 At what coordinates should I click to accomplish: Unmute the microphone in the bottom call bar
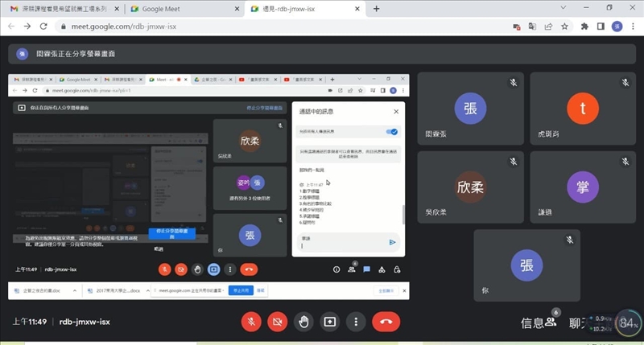251,322
